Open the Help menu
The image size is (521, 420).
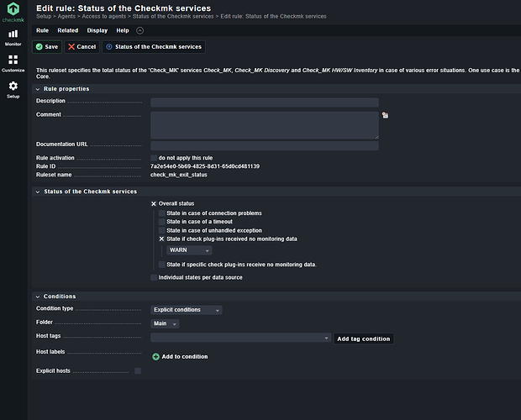[123, 30]
